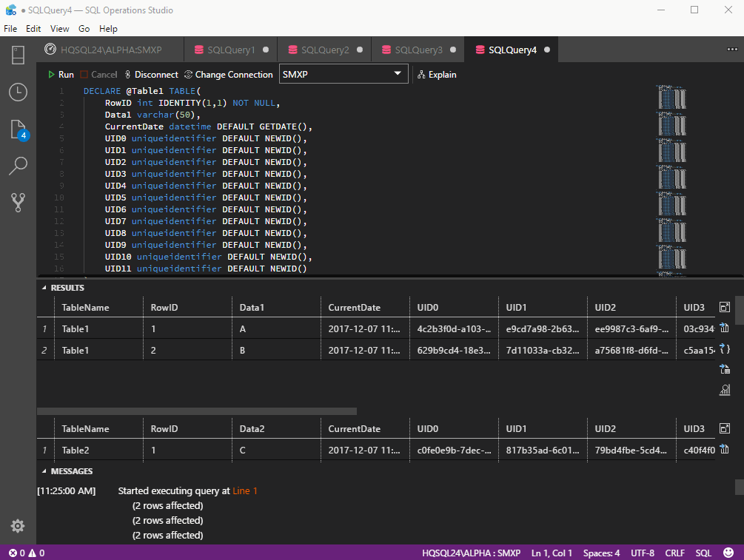This screenshot has width=744, height=560.
Task: Click the Cancel query button
Action: (98, 75)
